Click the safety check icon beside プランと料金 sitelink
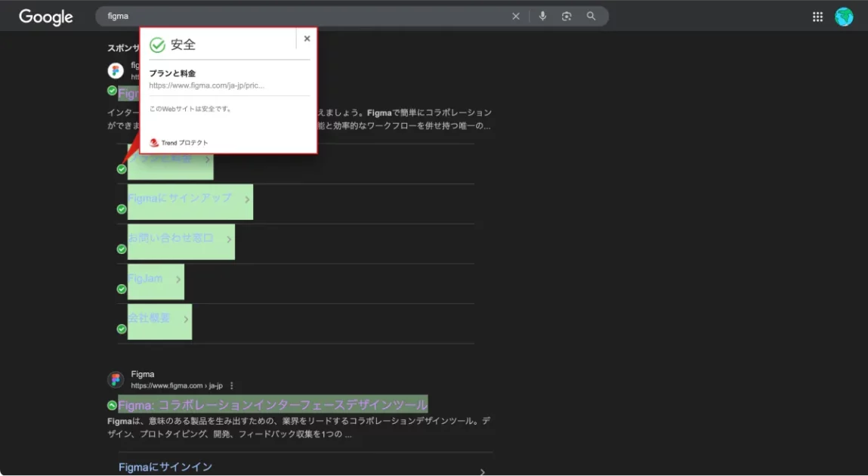 pos(122,169)
